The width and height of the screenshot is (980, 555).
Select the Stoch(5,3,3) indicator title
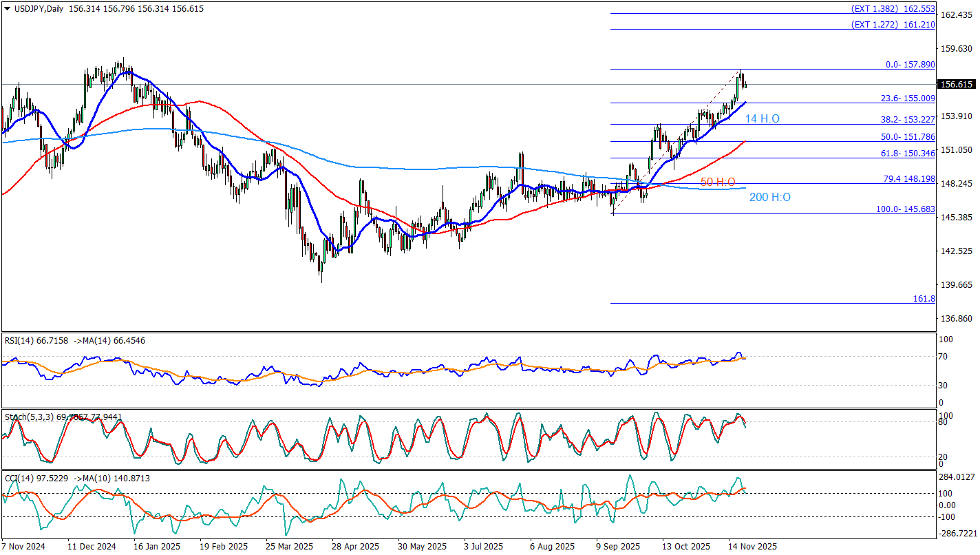point(26,417)
